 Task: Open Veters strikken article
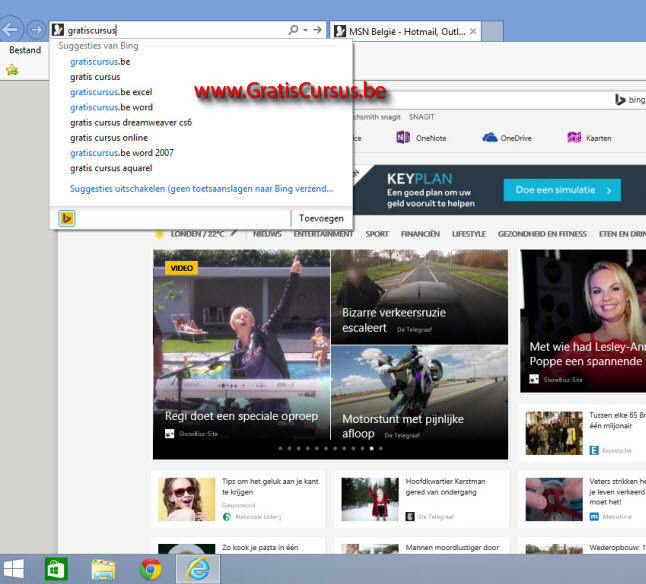[583, 500]
